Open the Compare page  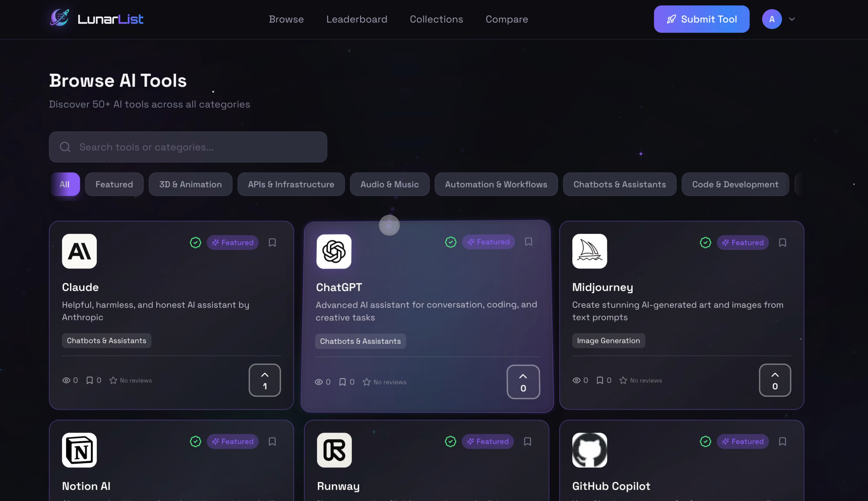point(507,19)
